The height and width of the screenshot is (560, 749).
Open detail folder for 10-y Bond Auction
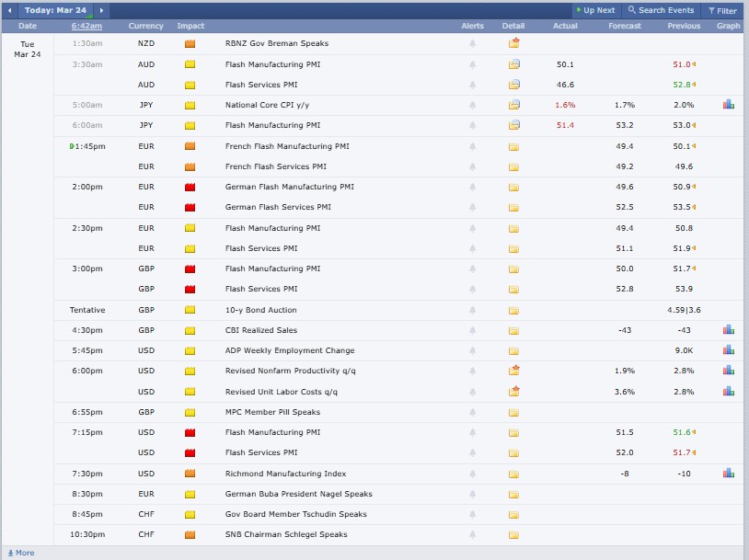click(514, 310)
